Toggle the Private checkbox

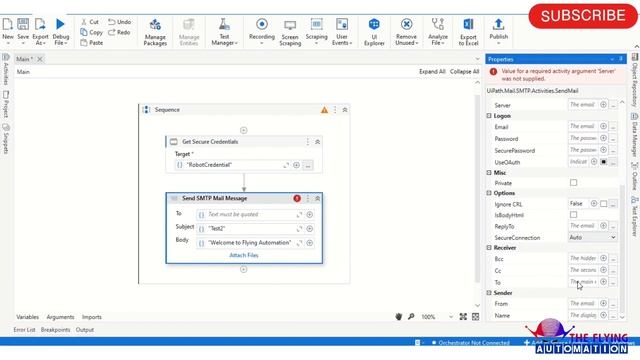573,182
